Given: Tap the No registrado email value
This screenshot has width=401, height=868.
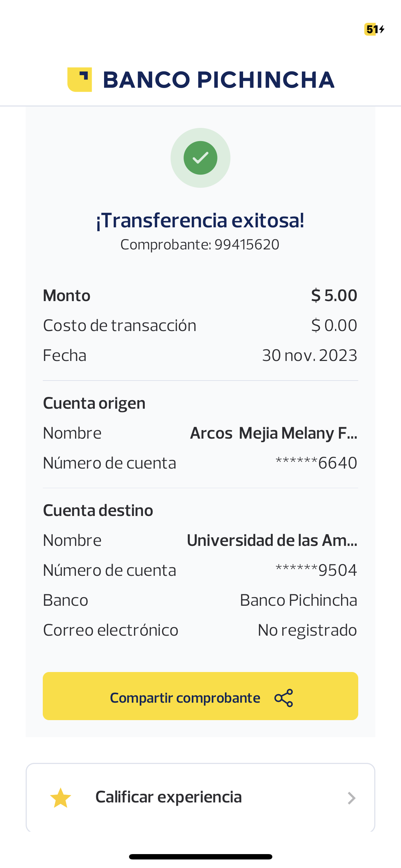Looking at the screenshot, I should [x=307, y=630].
